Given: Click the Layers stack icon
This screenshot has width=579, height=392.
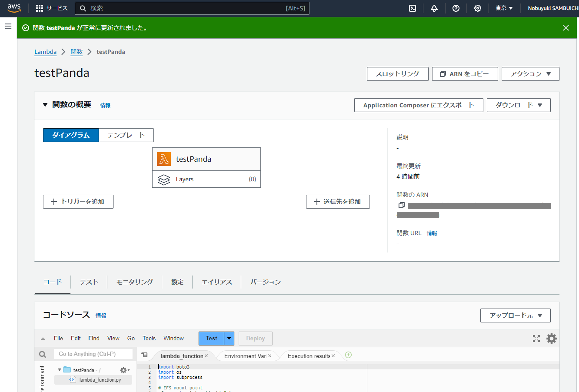Looking at the screenshot, I should [164, 179].
